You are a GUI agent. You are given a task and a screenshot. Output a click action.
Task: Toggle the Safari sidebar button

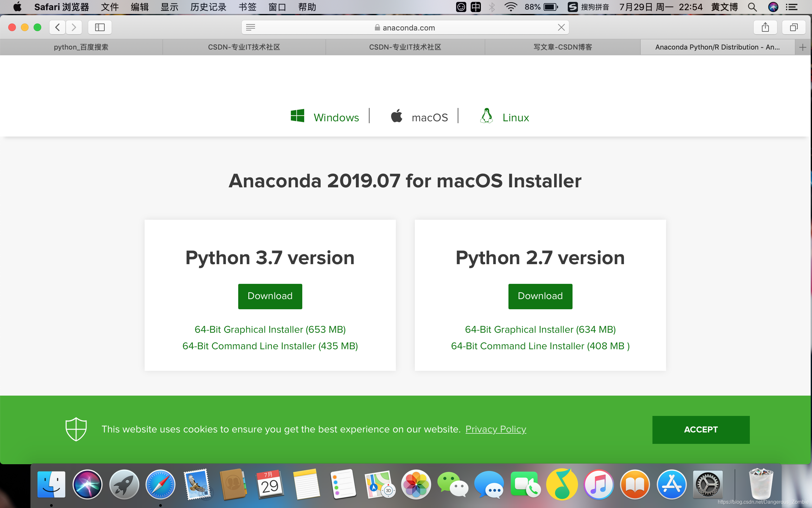100,27
